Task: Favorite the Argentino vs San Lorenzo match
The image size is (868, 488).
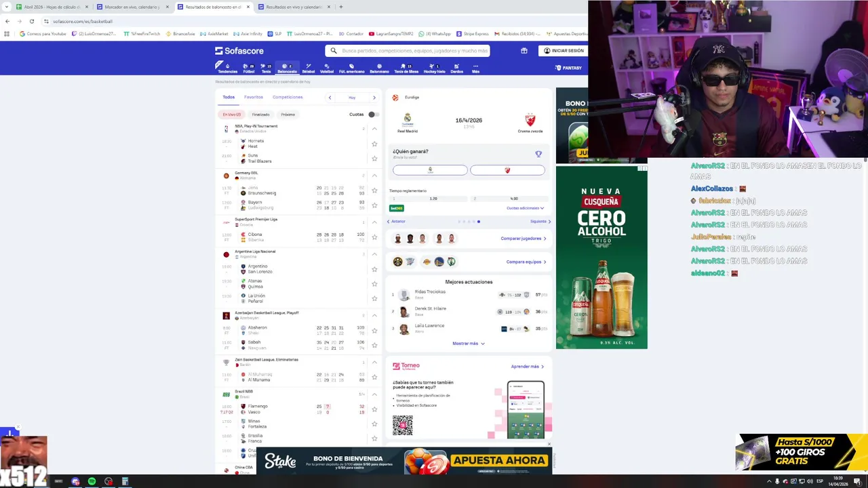Action: (374, 269)
